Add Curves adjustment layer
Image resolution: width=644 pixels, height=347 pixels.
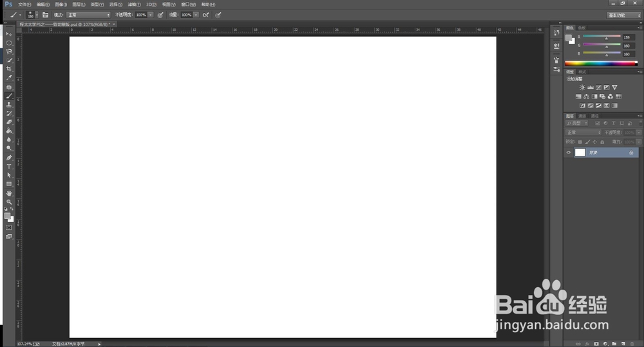(x=598, y=88)
